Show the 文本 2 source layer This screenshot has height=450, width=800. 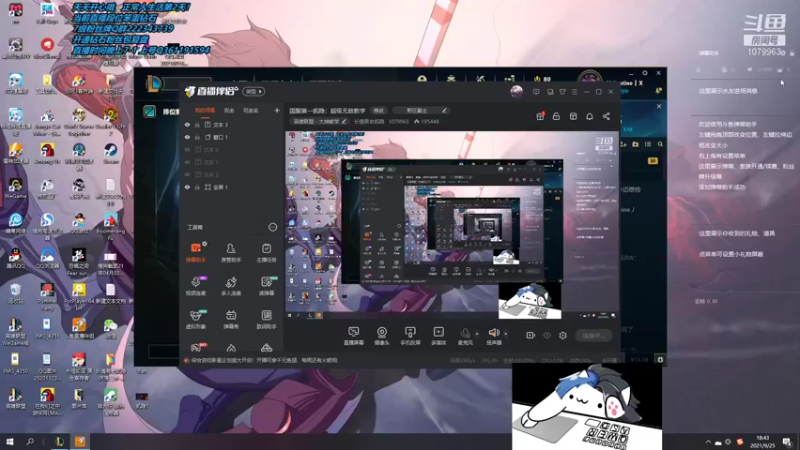point(187,174)
